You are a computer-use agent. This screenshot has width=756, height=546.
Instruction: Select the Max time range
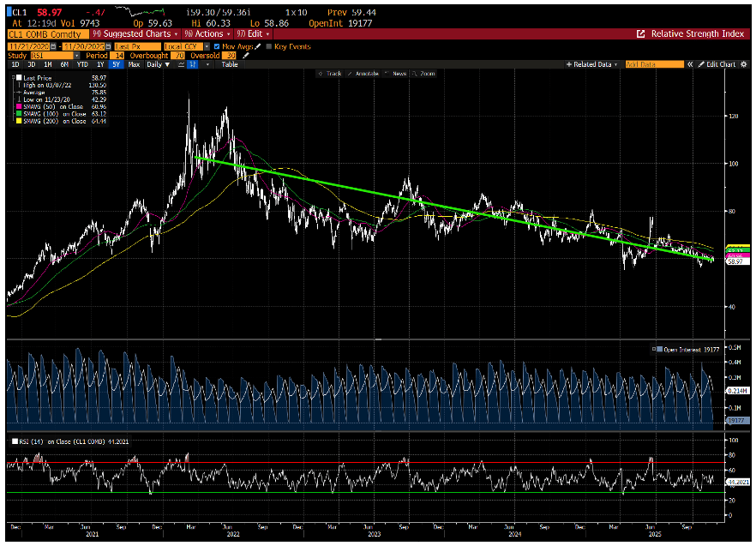(x=134, y=64)
